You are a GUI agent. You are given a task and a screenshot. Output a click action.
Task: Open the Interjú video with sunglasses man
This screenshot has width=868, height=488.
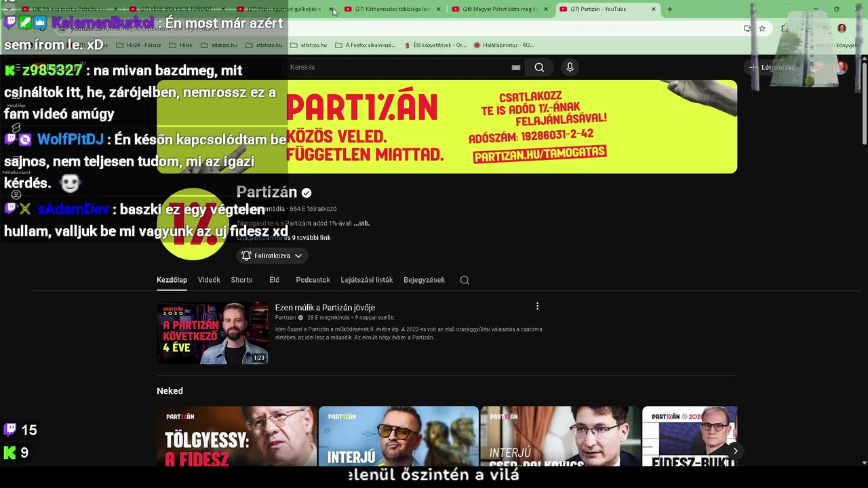pos(398,436)
